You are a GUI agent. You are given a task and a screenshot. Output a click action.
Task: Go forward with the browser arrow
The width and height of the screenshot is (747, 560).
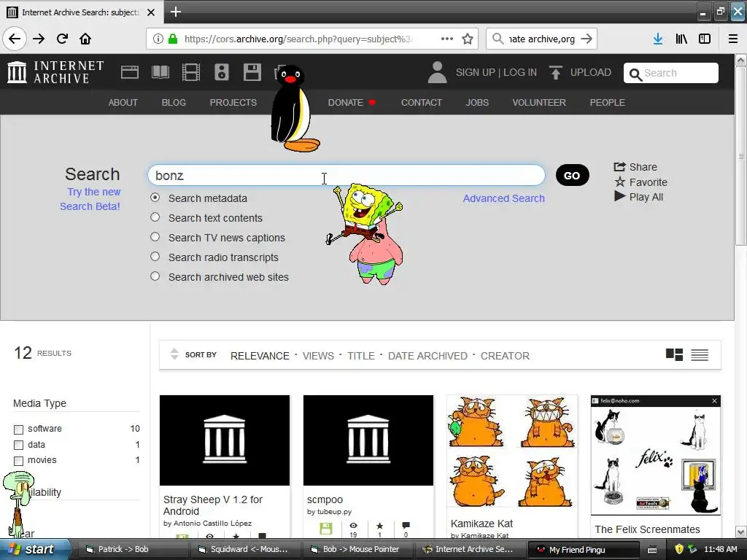click(39, 39)
